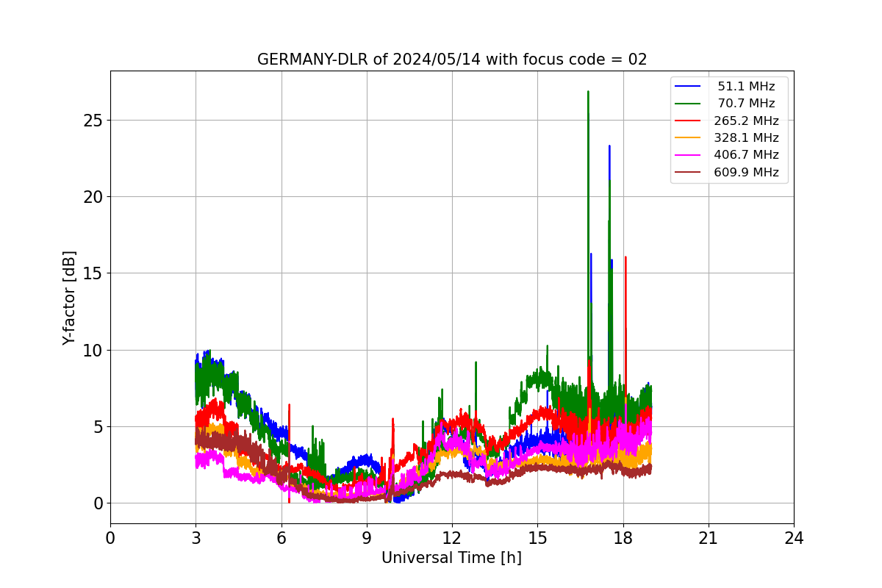This screenshot has width=882, height=588.
Task: Select the 70.7 MHz legend label
Action: (746, 104)
